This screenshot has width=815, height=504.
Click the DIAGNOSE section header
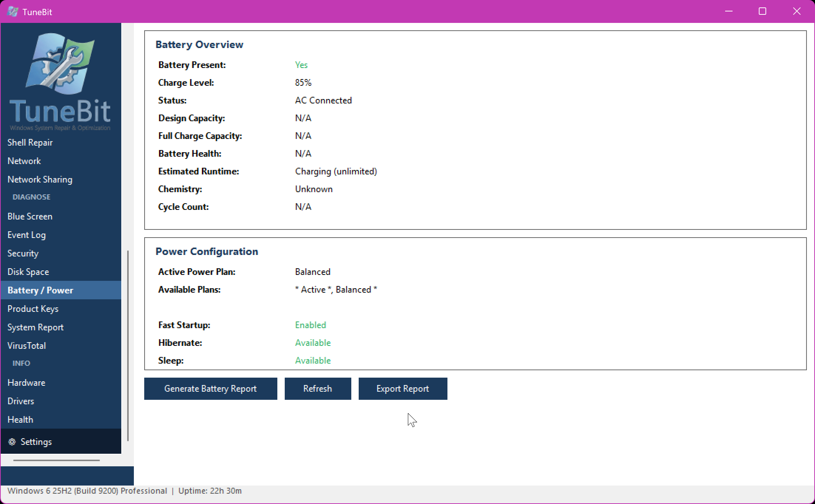pos(31,197)
